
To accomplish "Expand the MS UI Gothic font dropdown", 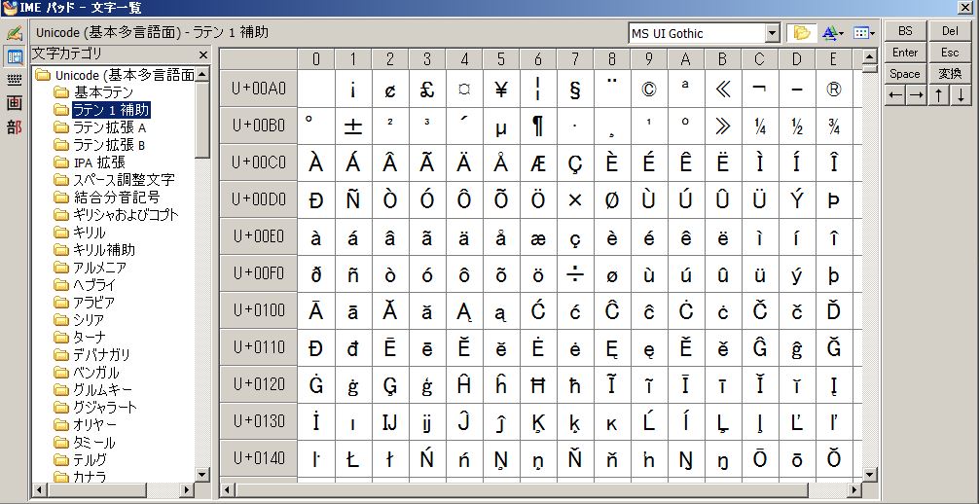I will click(x=772, y=34).
